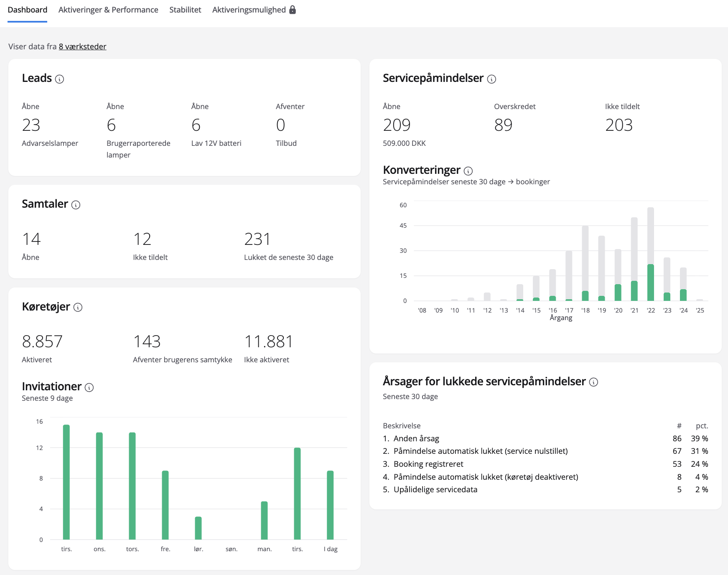The height and width of the screenshot is (575, 728).
Task: Click the Konverteringer info icon
Action: (x=468, y=171)
